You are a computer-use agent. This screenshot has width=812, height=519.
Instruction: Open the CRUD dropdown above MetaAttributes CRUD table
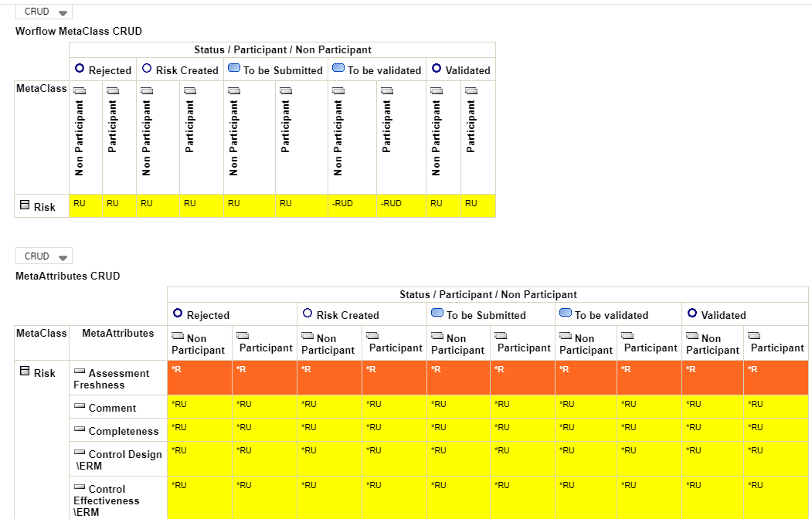point(43,256)
